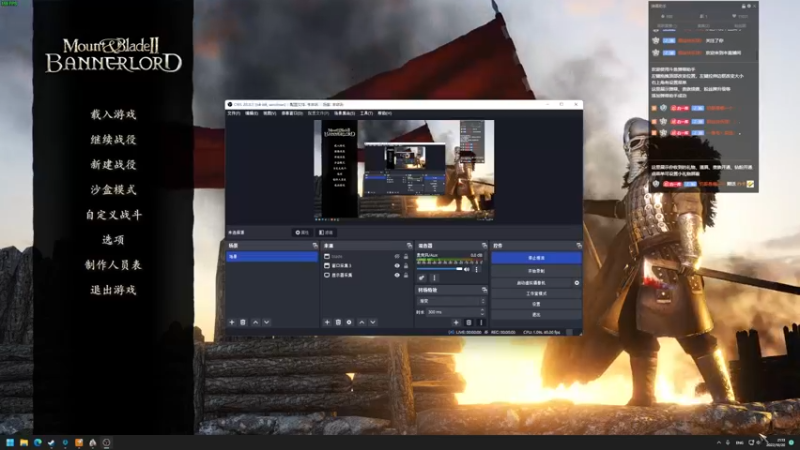Remove the transition with the trash icon in 转场特效 panel

(469, 322)
